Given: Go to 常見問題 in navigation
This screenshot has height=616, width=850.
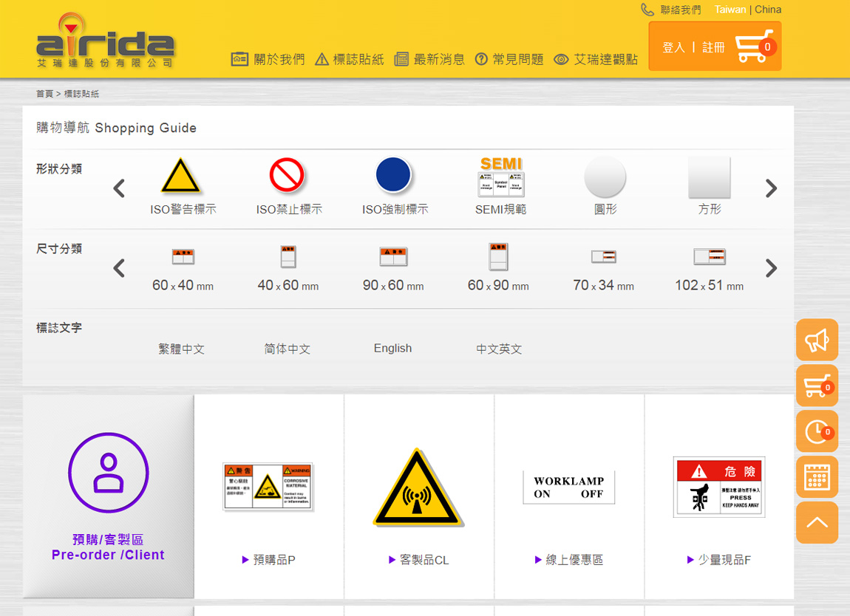Looking at the screenshot, I should tap(509, 59).
